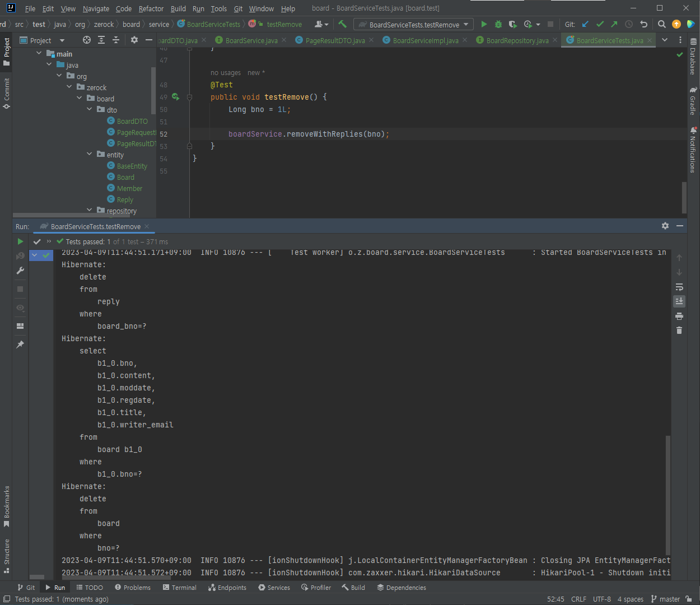Collapse the test results tree node
Screen dimensions: 700x605
(x=34, y=255)
